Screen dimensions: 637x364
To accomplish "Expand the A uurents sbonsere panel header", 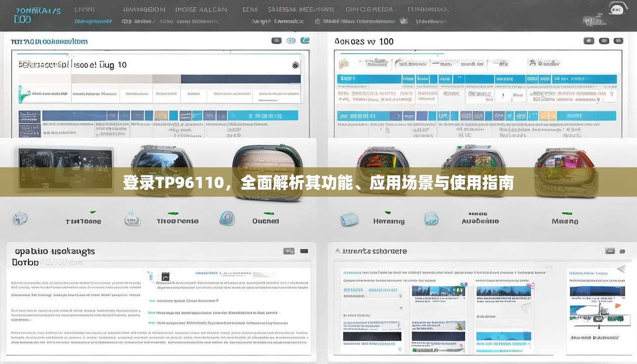I will pos(374,251).
